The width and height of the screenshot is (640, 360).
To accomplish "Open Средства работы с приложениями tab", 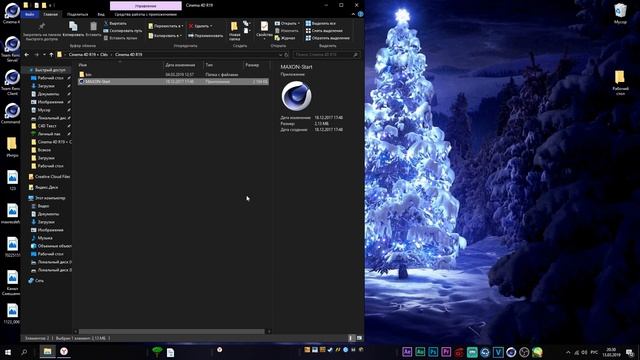I will pyautogui.click(x=146, y=14).
